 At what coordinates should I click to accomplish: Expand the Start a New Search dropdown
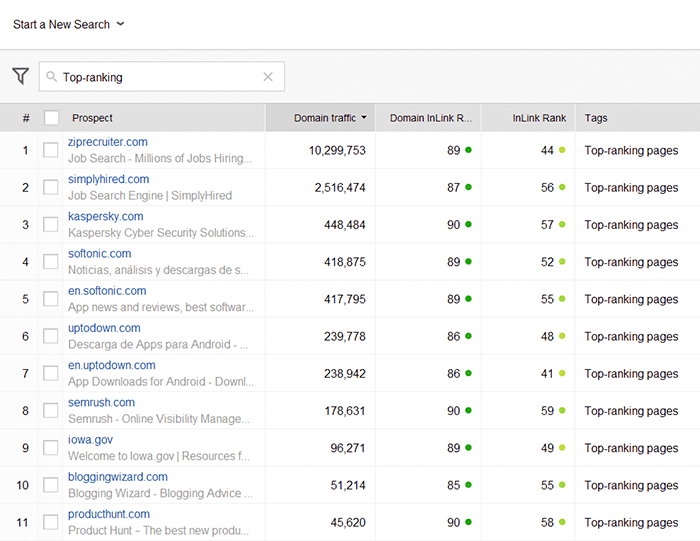(x=68, y=24)
